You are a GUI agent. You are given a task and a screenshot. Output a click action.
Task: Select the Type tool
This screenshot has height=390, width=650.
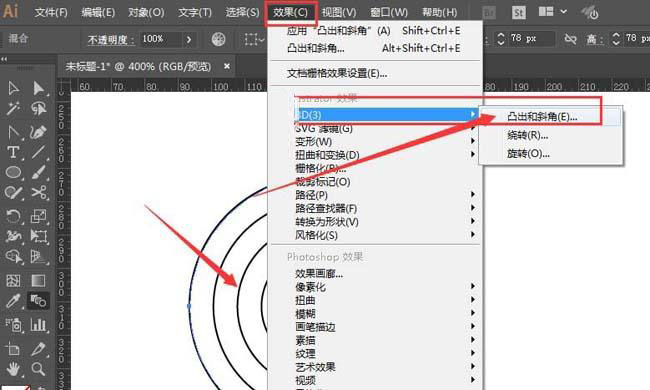click(x=13, y=152)
